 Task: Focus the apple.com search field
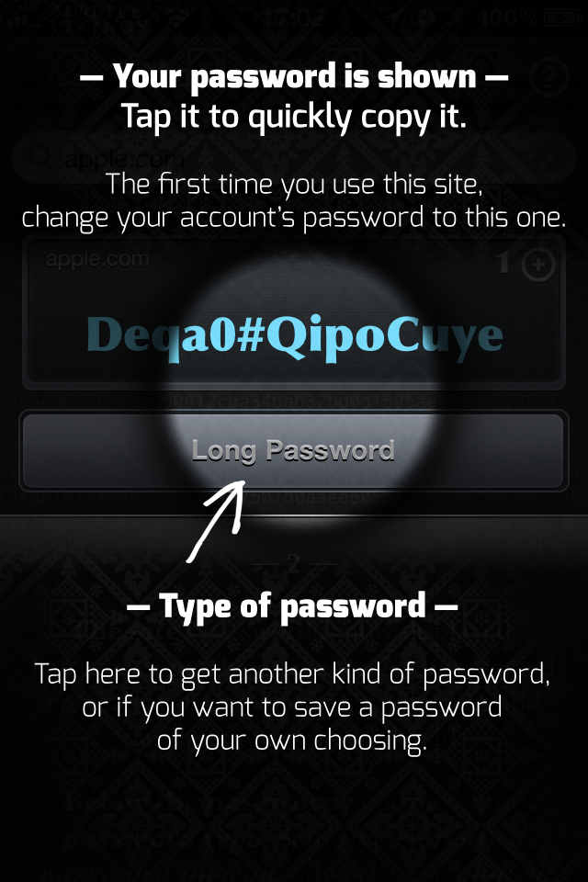pyautogui.click(x=293, y=159)
